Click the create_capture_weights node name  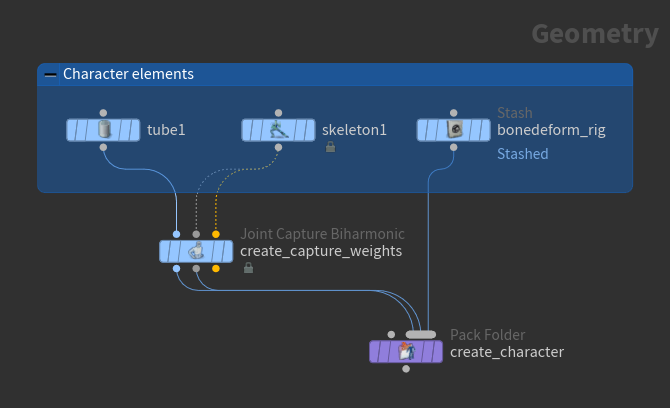pos(321,251)
